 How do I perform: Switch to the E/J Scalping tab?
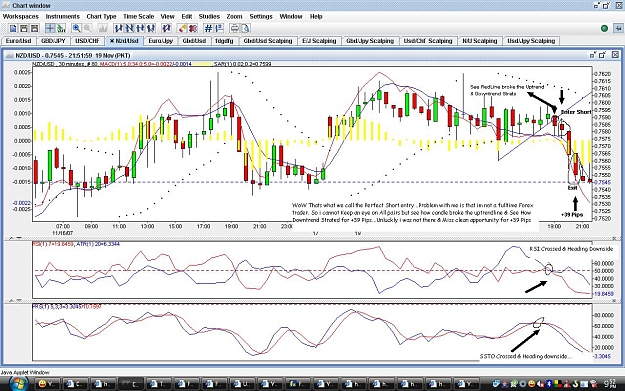[319, 41]
